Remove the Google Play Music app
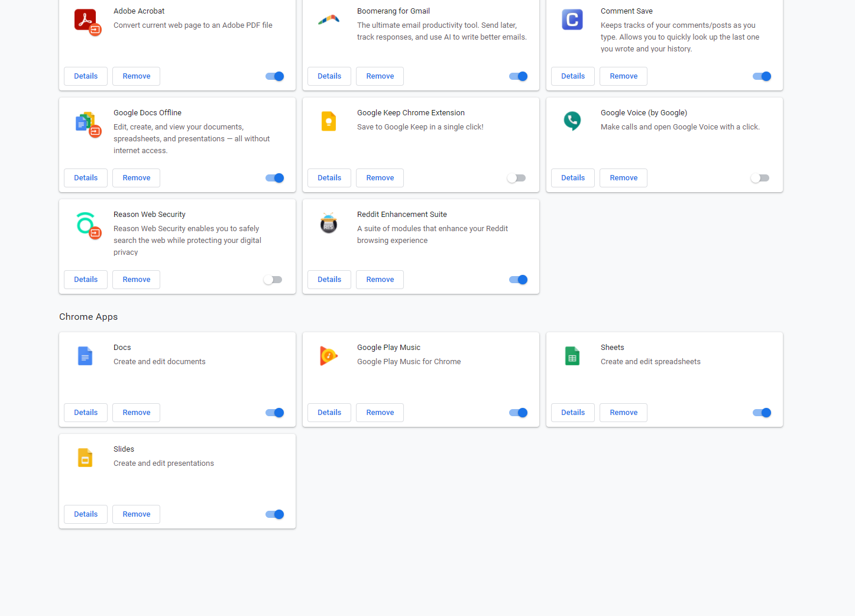 [380, 413]
